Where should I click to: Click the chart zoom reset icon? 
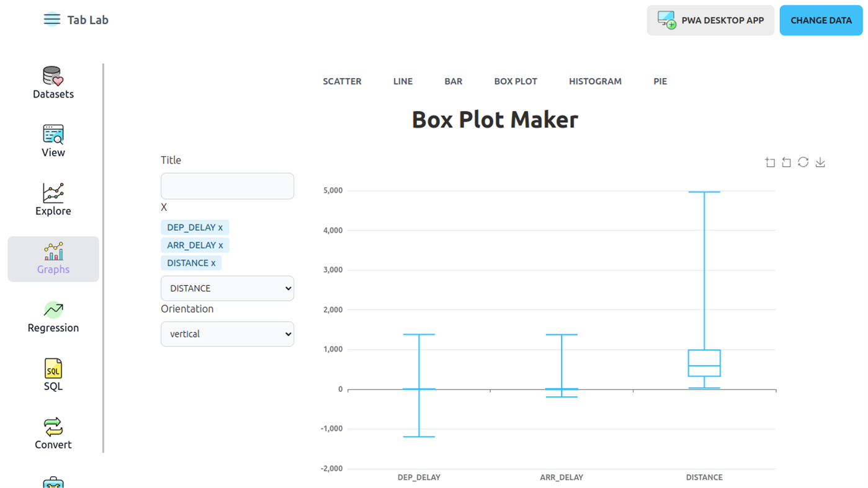pyautogui.click(x=786, y=162)
